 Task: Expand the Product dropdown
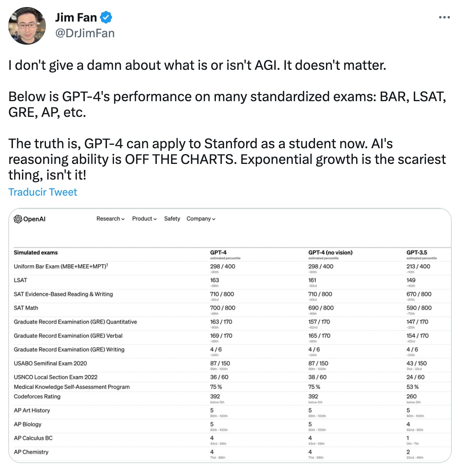144,219
